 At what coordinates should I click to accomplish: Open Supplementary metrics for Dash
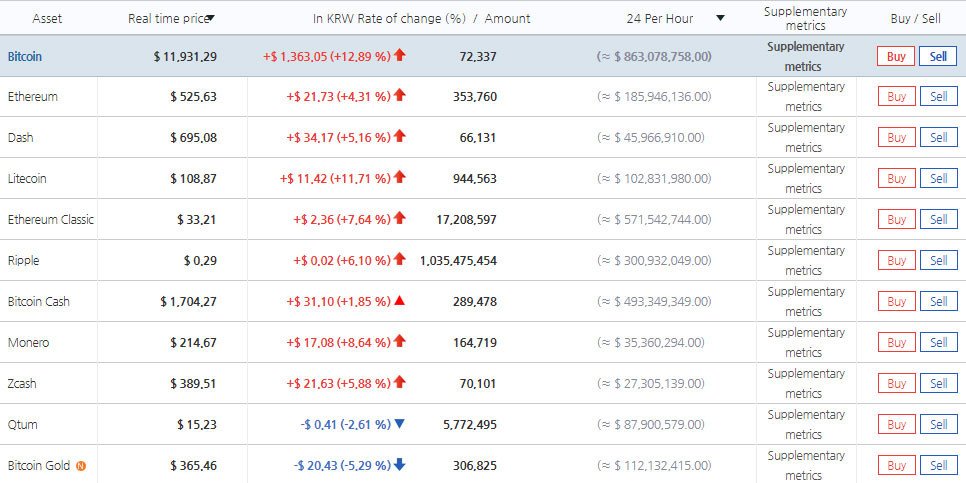(805, 137)
